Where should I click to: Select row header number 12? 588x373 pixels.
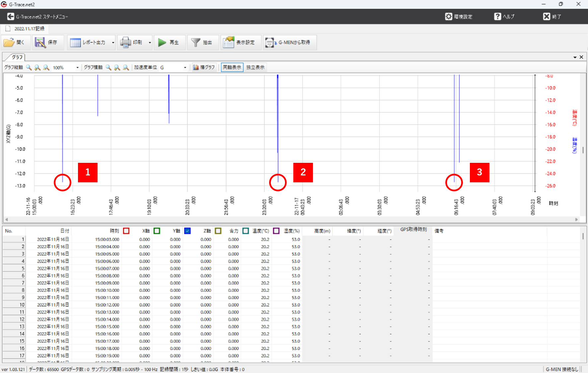pos(14,319)
